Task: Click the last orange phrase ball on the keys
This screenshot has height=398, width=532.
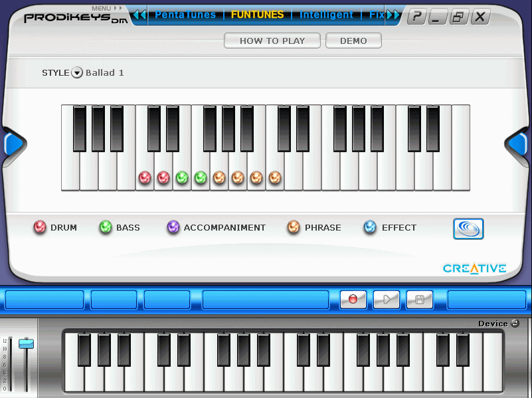Action: pyautogui.click(x=275, y=177)
